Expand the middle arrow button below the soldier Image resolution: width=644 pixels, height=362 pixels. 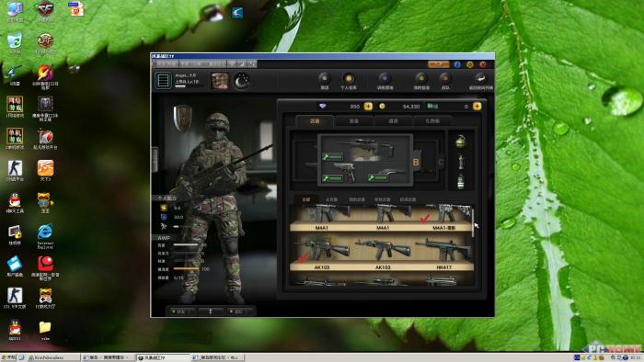click(x=211, y=311)
